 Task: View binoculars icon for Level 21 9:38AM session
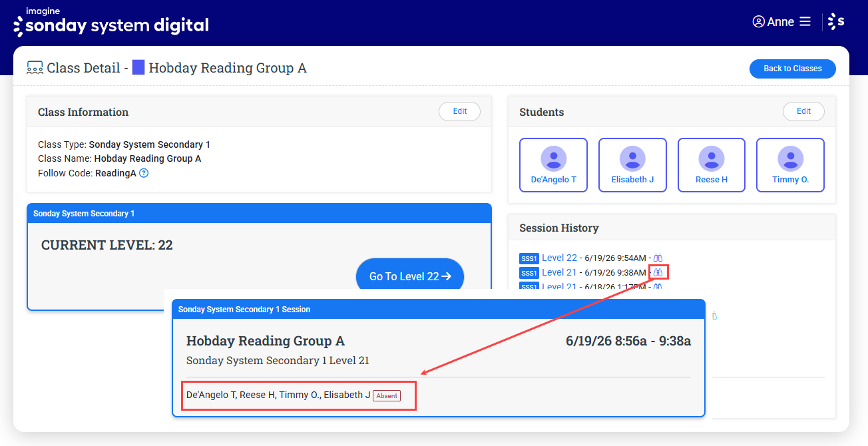point(658,272)
